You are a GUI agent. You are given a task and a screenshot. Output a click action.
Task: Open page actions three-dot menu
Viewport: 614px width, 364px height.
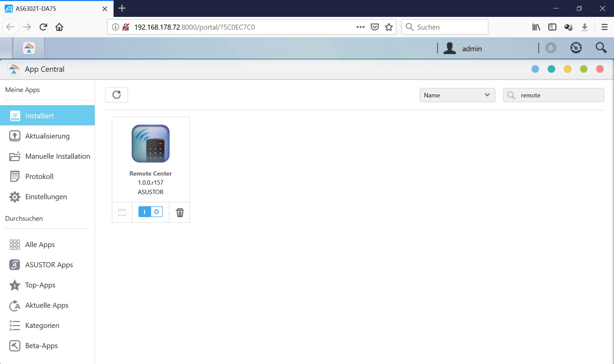pyautogui.click(x=360, y=27)
